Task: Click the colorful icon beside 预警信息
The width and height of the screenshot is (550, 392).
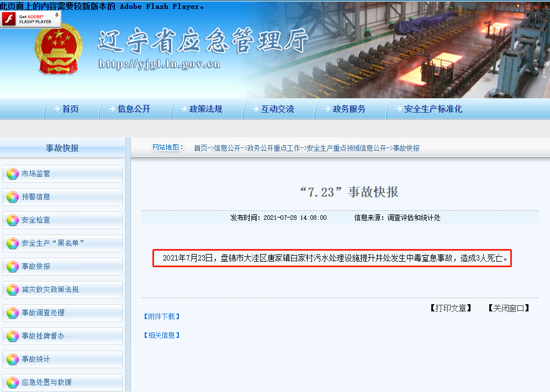Action: tap(12, 197)
